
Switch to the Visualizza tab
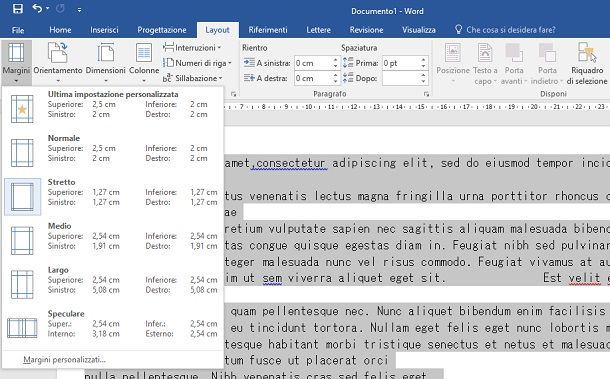pos(419,30)
